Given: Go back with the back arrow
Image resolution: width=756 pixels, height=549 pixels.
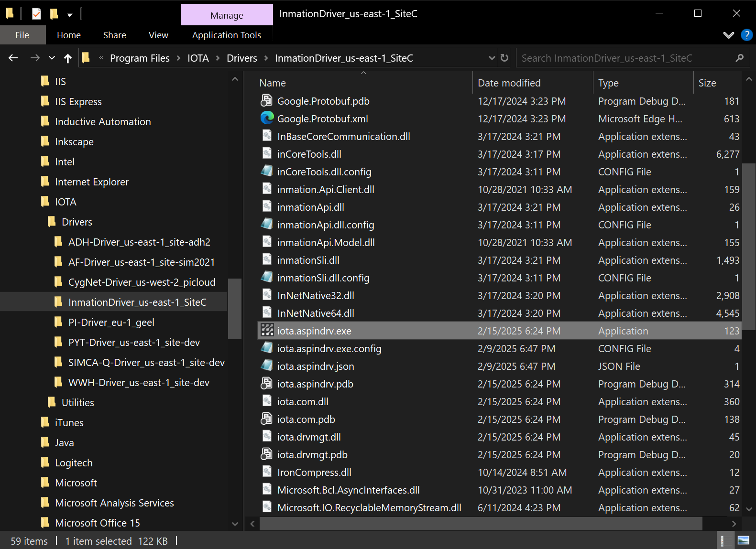Looking at the screenshot, I should click(13, 58).
